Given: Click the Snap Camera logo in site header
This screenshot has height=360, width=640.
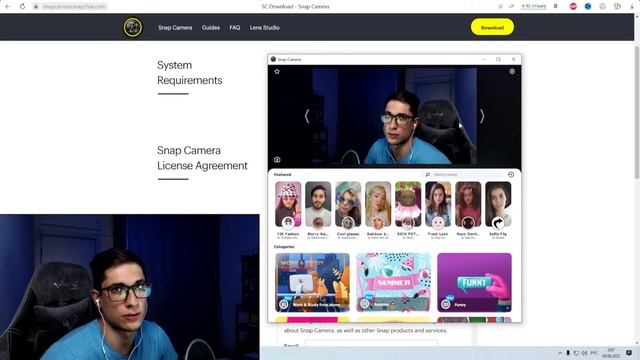Looking at the screenshot, I should 133,27.
